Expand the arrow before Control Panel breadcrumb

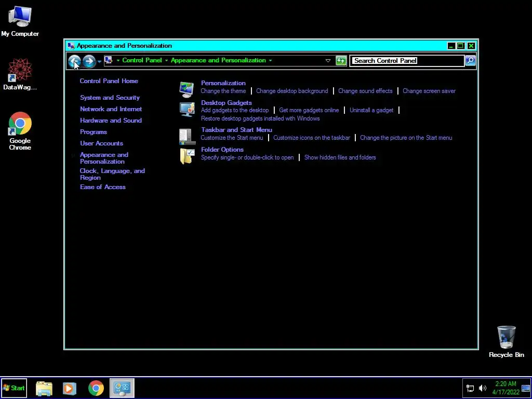118,60
